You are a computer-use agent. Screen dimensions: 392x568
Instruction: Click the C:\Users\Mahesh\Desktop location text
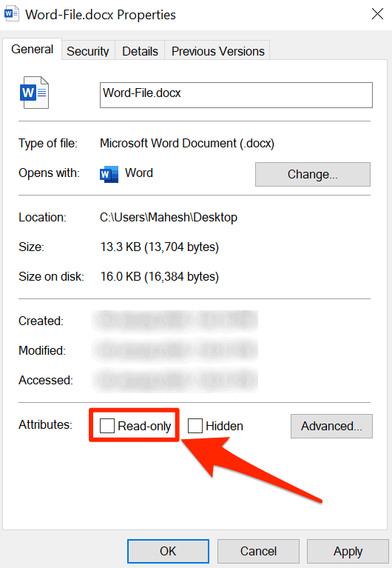(x=169, y=217)
